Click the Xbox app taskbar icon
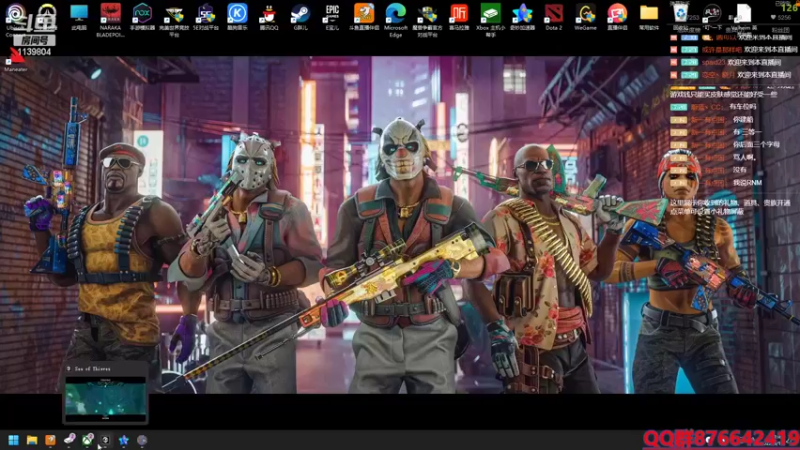This screenshot has height=450, width=800. click(87, 440)
